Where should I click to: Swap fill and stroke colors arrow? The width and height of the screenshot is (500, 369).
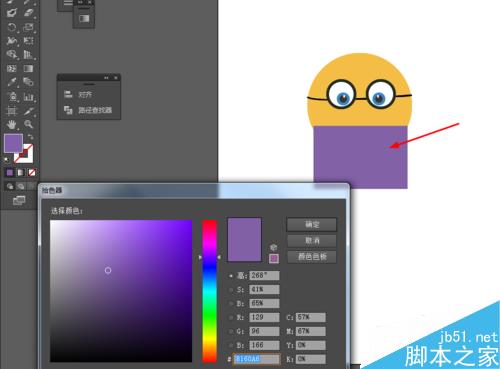pyautogui.click(x=30, y=137)
